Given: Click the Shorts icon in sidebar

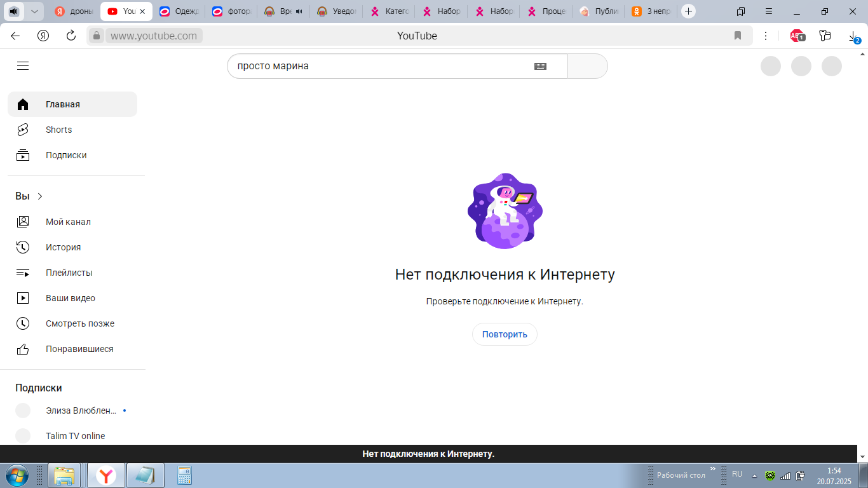Looking at the screenshot, I should pyautogui.click(x=23, y=130).
